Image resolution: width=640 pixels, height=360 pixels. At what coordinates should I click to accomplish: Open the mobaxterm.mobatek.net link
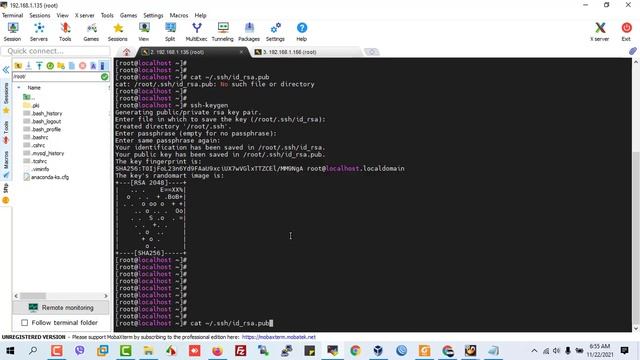tap(279, 337)
